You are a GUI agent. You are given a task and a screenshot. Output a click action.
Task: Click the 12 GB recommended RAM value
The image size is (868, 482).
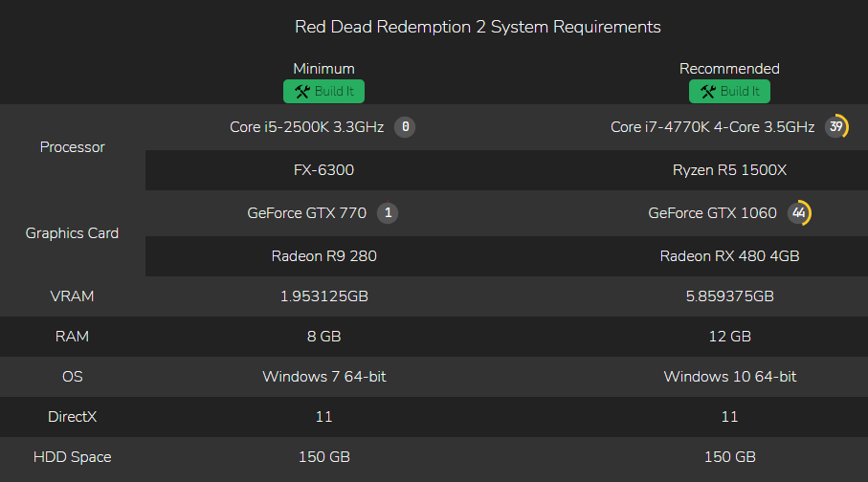[x=729, y=337]
